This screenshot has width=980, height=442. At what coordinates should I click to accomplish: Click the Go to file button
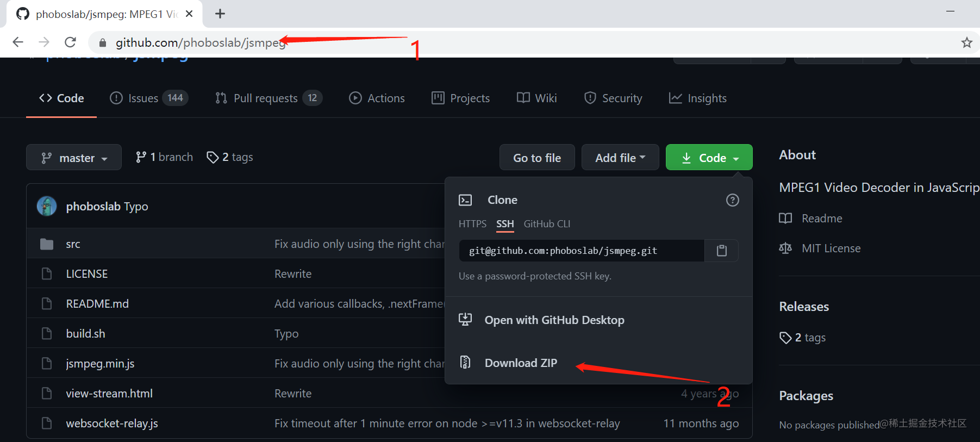click(537, 158)
